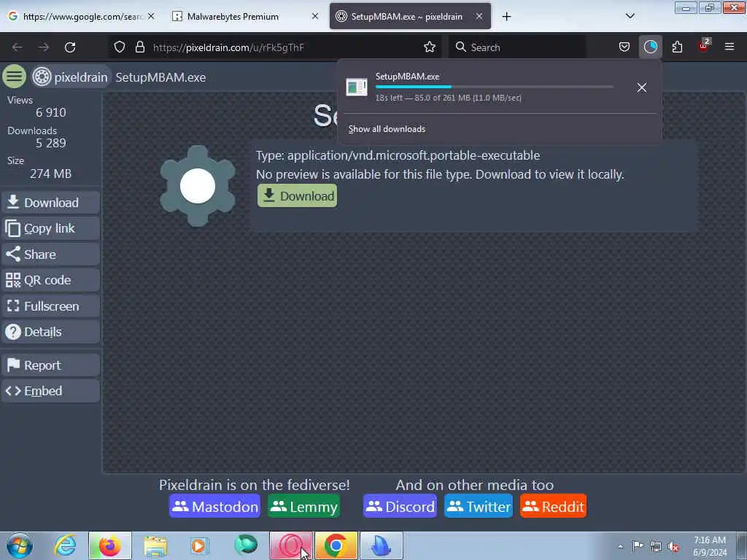The height and width of the screenshot is (560, 747).
Task: Open the Lemmy link
Action: click(304, 506)
